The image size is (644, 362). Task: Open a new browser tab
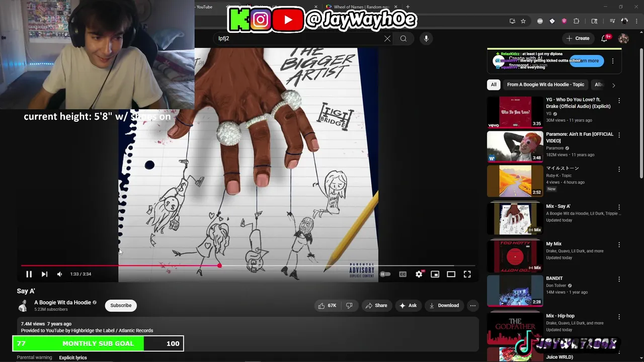click(x=408, y=7)
